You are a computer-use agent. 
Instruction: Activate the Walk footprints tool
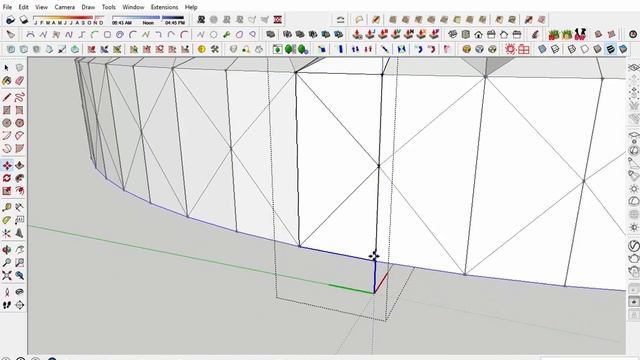coord(7,305)
